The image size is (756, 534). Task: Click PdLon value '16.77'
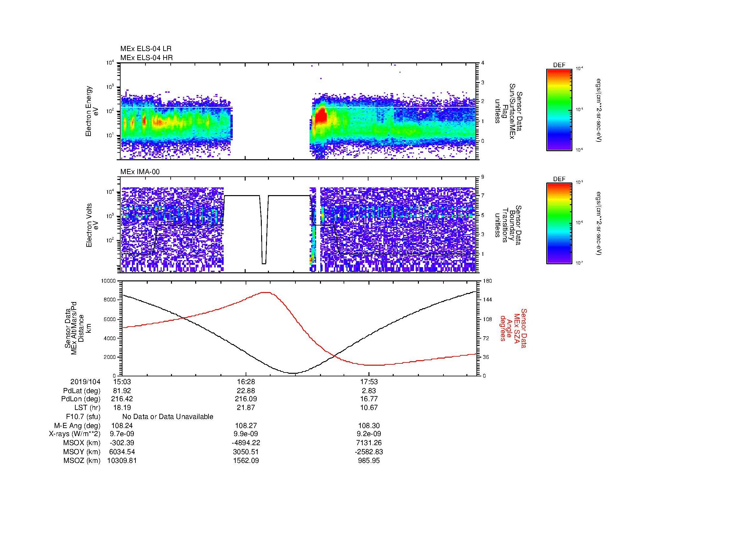(x=369, y=399)
